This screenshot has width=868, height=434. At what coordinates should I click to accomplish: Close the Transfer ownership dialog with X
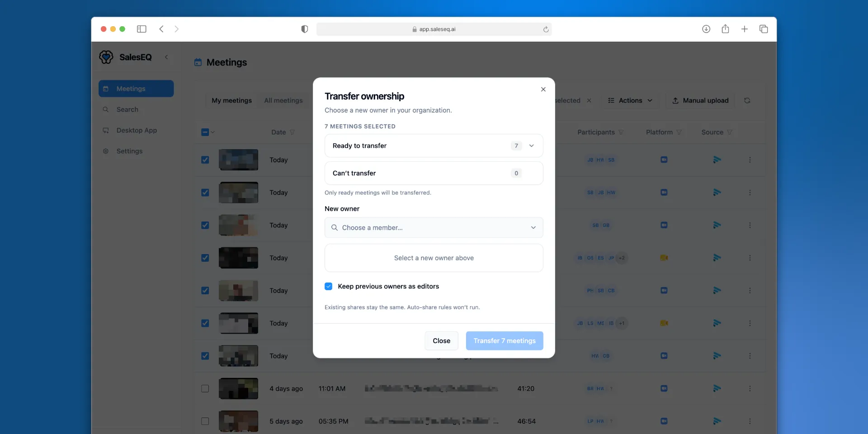pos(543,90)
